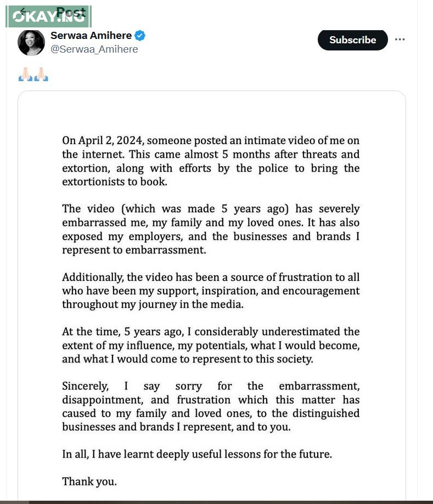The image size is (433, 504).
Task: Open the three-dot more options menu
Action: (400, 39)
